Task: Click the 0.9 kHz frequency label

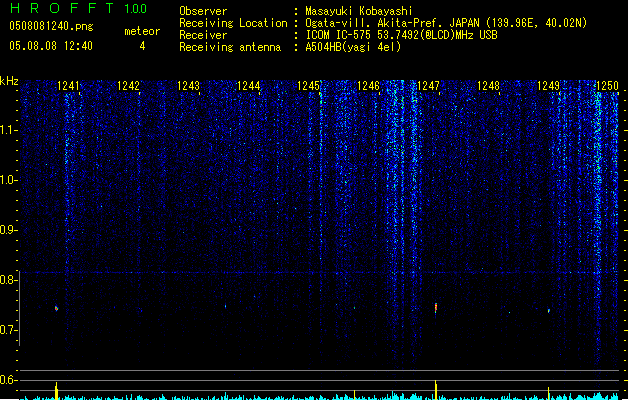Action: 9,230
